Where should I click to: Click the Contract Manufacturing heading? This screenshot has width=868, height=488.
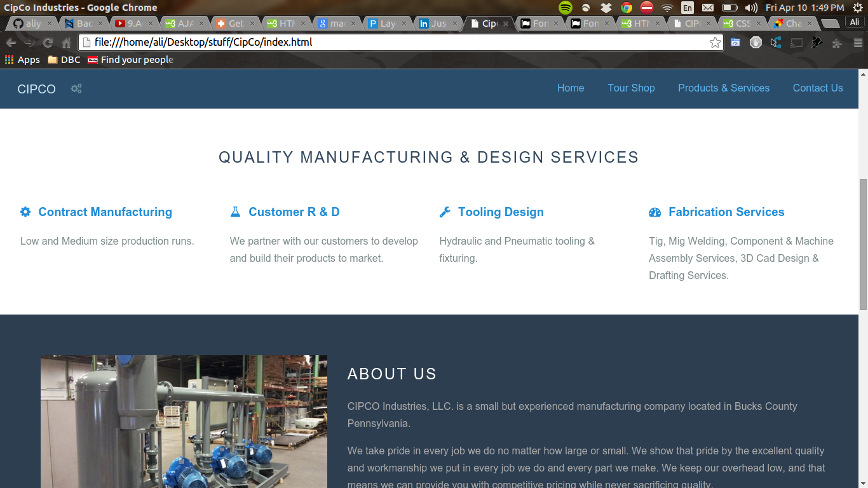[x=105, y=212]
